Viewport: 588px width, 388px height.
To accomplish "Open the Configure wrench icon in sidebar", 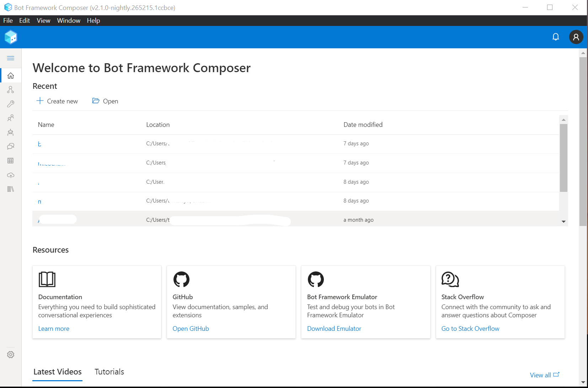I will coord(11,104).
